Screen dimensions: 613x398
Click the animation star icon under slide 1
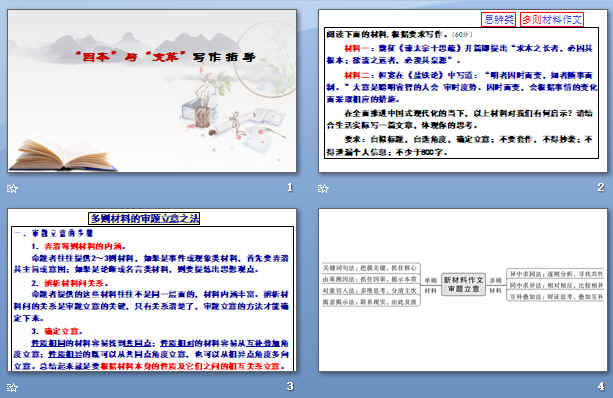(13, 189)
